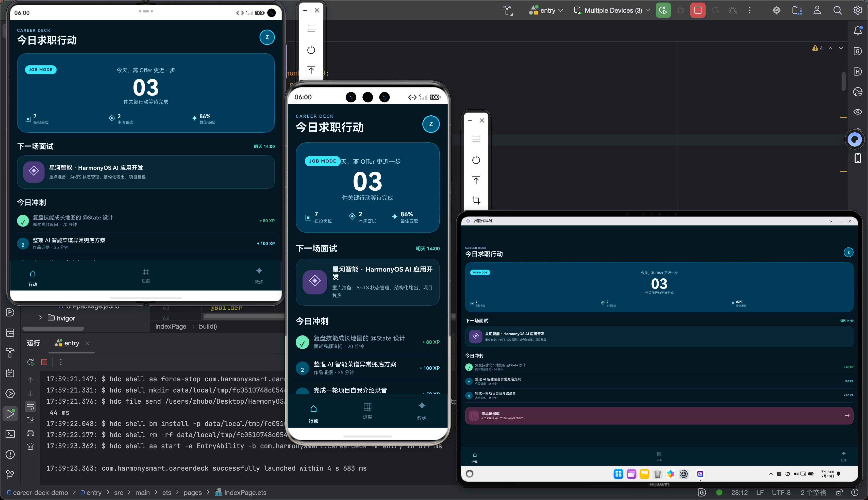Open IDE settings gear
The image size is (868, 500).
858,10
